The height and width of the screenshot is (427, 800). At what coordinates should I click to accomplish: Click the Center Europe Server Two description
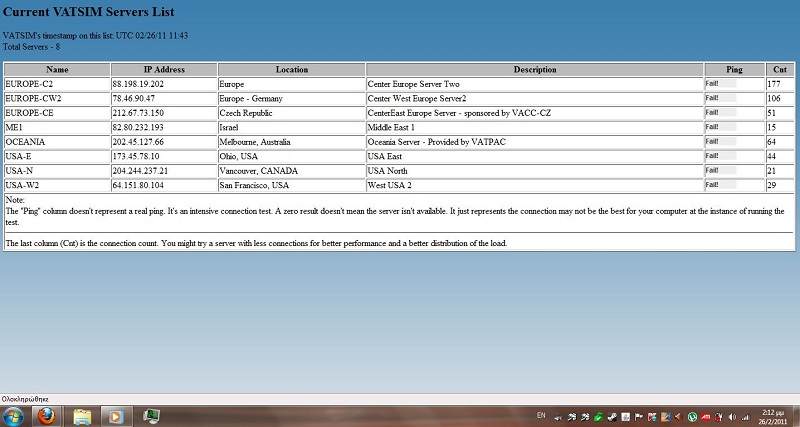(413, 84)
